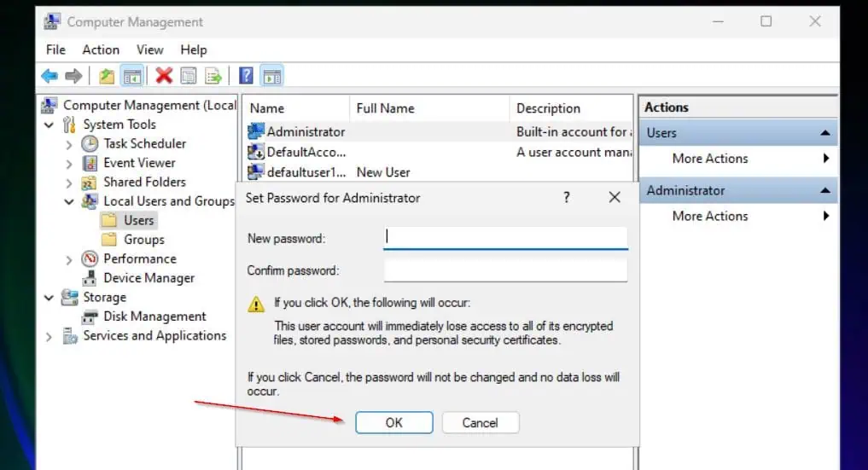Click the Disk Management drive icon

pyautogui.click(x=90, y=316)
